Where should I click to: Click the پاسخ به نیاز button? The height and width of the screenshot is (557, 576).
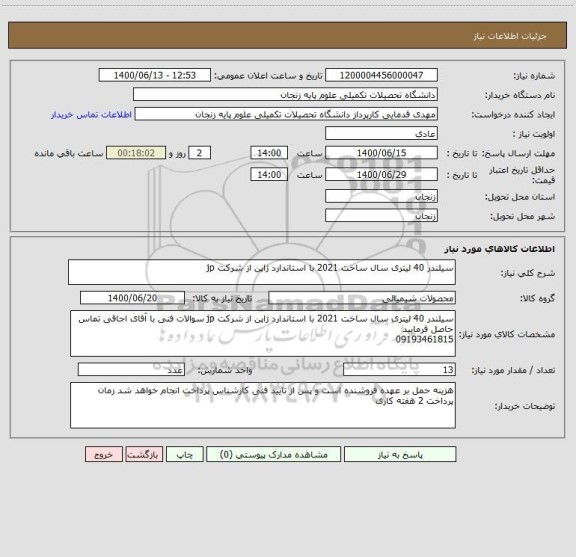[400, 454]
